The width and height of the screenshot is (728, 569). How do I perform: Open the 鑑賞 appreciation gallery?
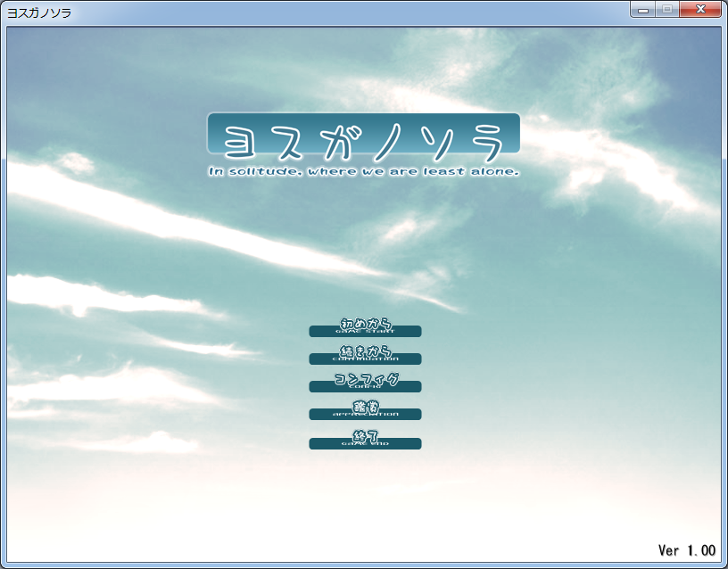point(365,410)
